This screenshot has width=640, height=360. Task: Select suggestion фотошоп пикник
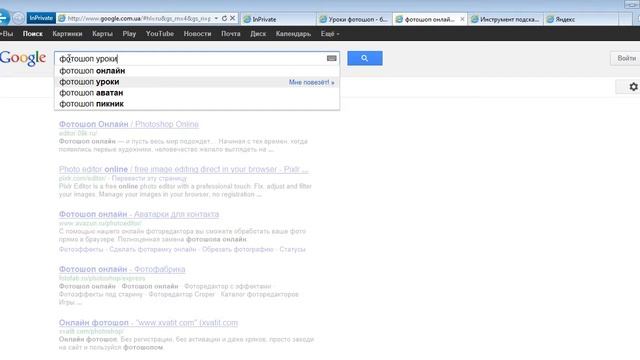coord(197,104)
